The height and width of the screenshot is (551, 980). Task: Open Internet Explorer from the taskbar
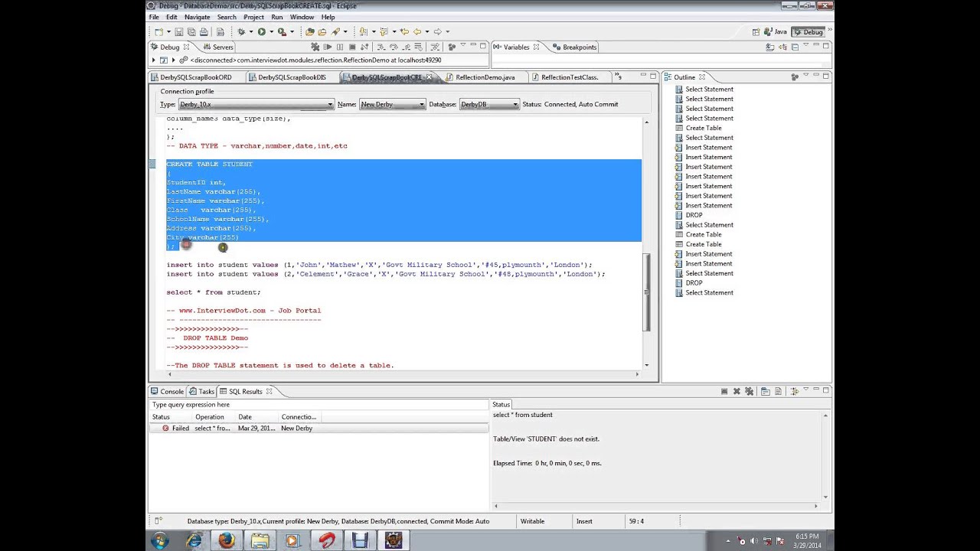(x=194, y=540)
